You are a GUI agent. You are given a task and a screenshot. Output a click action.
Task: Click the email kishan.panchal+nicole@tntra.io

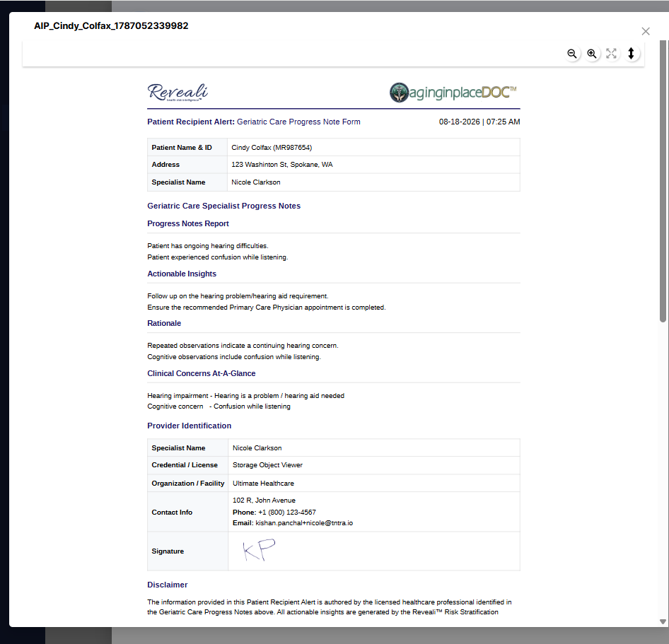coord(304,523)
